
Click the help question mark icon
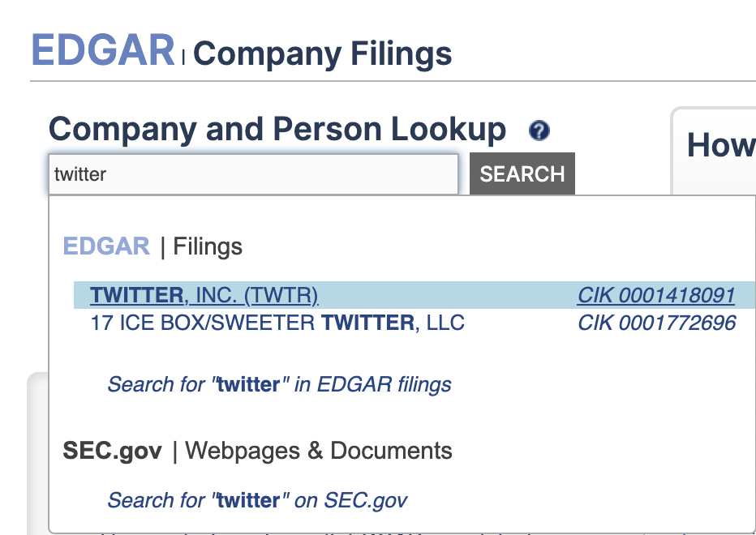(539, 131)
